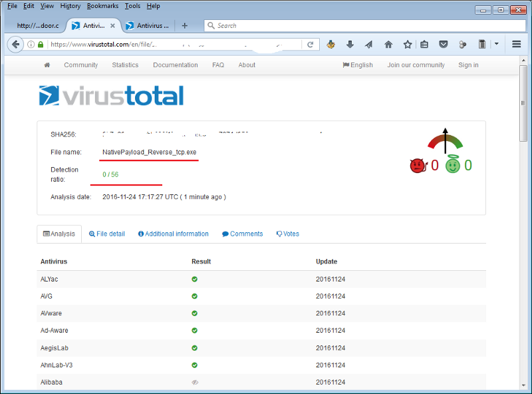Screen dimensions: 532x394
Task: Open the English language selector
Action: pos(358,65)
